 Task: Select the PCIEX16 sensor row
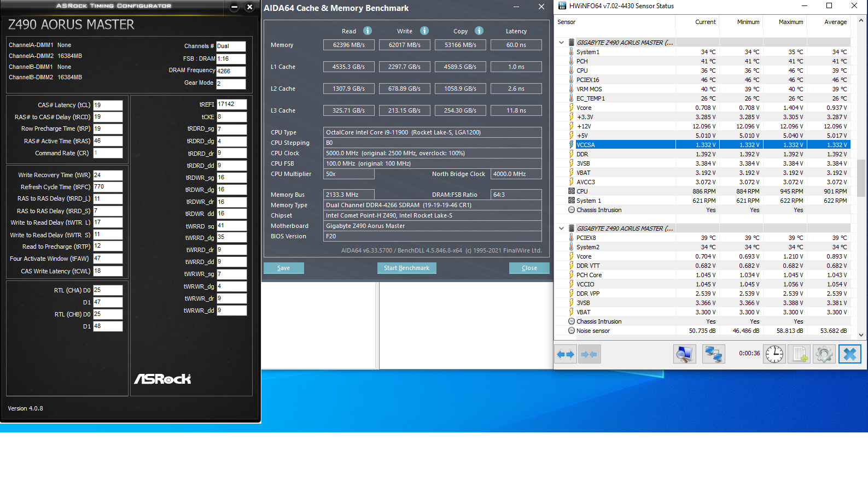click(702, 80)
